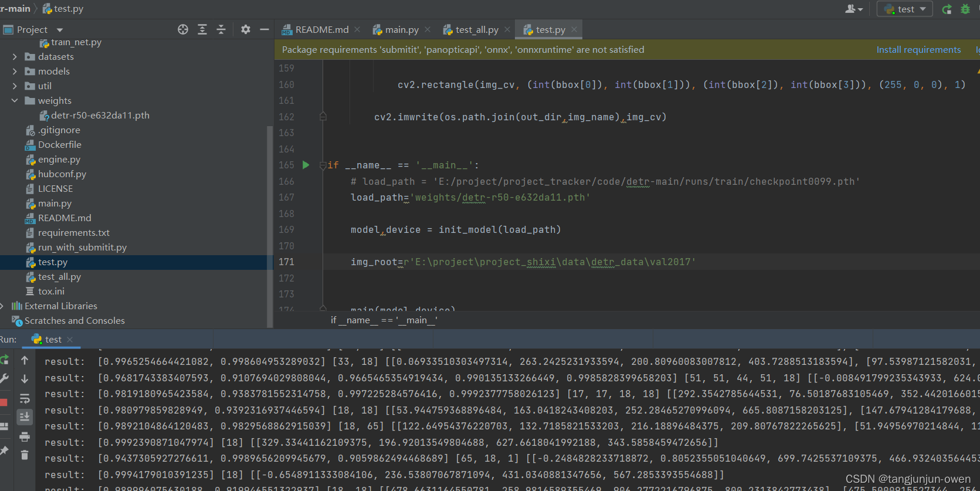Open hubconf.py in project tree
980x491 pixels.
click(x=56, y=174)
